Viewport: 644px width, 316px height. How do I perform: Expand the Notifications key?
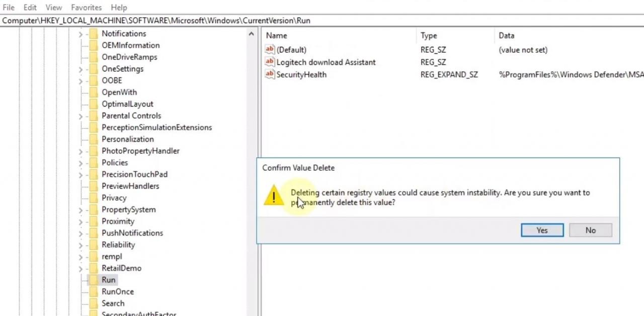[80, 34]
